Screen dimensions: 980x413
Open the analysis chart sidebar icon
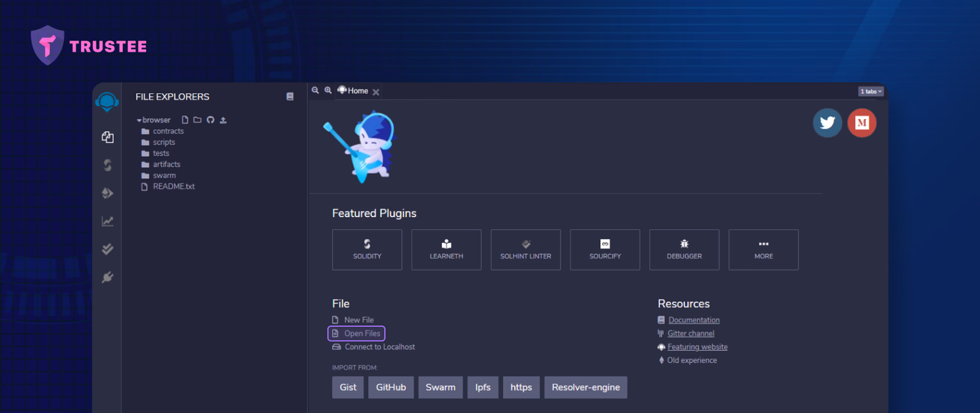[x=107, y=221]
